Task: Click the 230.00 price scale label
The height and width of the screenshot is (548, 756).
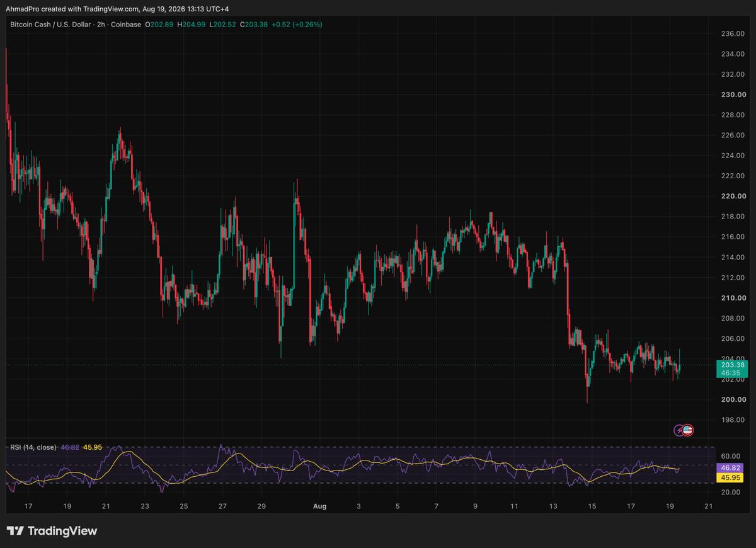Action: point(733,94)
